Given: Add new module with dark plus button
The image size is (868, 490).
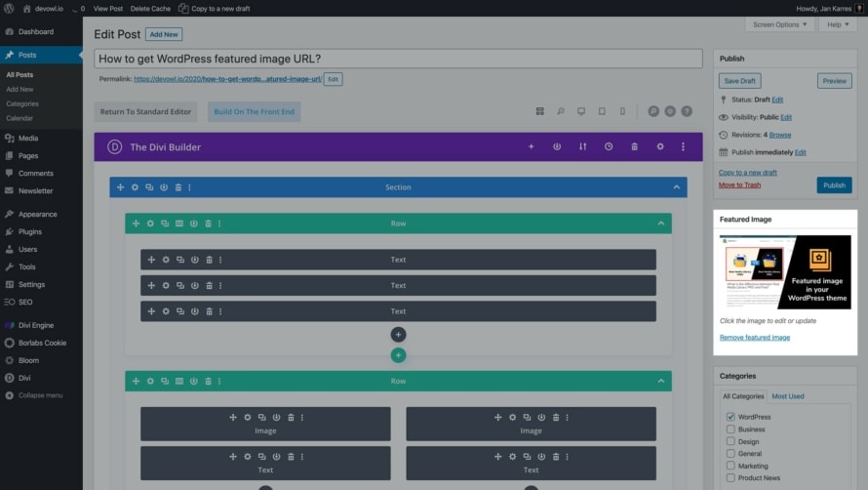Looking at the screenshot, I should click(x=398, y=335).
